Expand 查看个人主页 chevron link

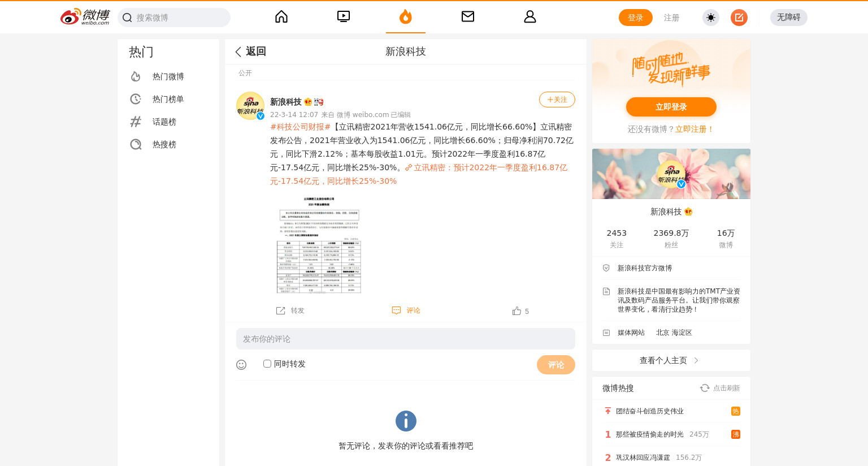(x=671, y=360)
